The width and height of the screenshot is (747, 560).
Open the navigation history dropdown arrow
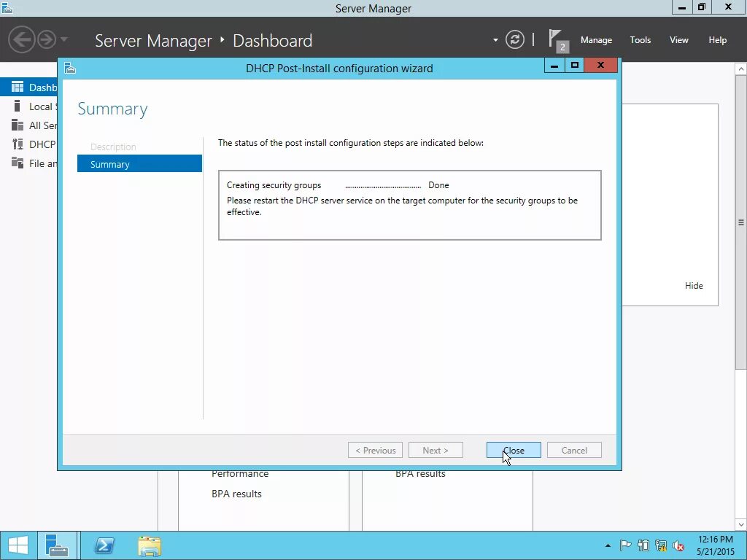[x=64, y=39]
